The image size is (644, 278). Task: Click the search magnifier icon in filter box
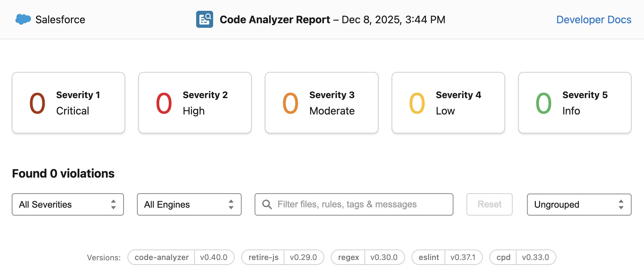pyautogui.click(x=267, y=204)
